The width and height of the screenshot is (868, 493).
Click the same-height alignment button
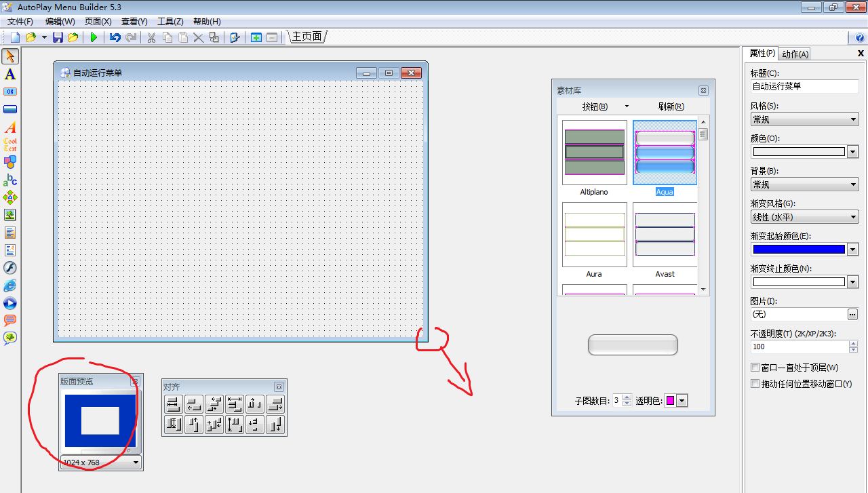tap(174, 425)
